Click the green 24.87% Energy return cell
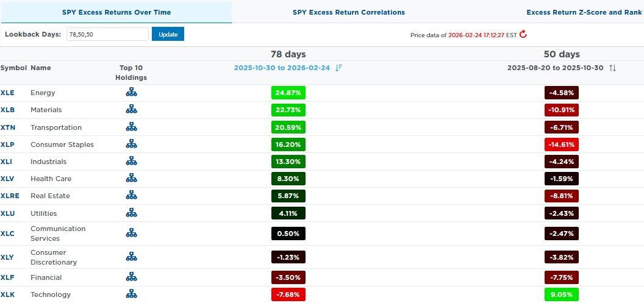This screenshot has height=303, width=644. tap(288, 93)
